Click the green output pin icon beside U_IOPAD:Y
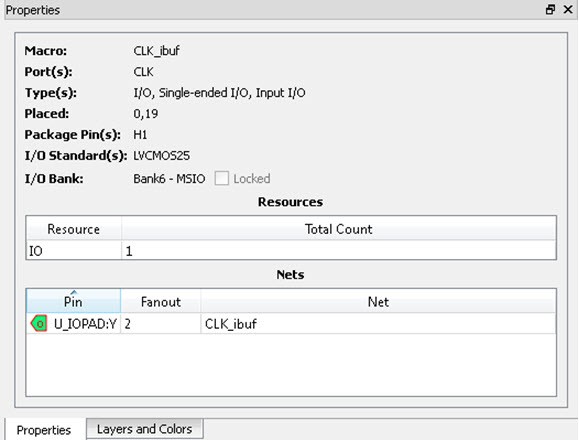Viewport: 579px width, 440px height. (39, 324)
